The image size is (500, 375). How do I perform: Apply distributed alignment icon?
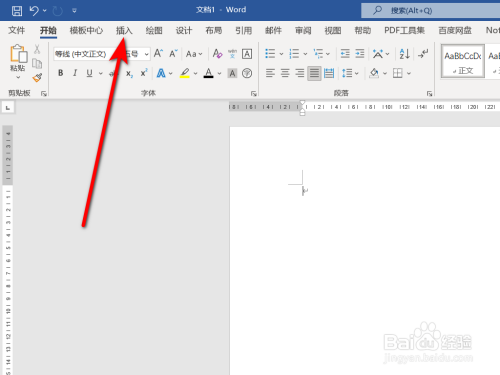[329, 73]
